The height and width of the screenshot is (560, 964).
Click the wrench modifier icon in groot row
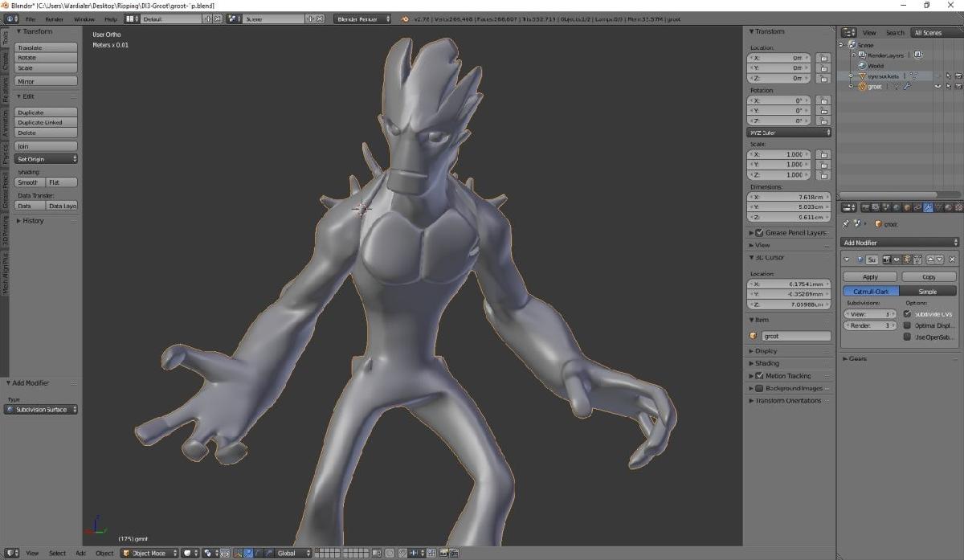[x=907, y=86]
